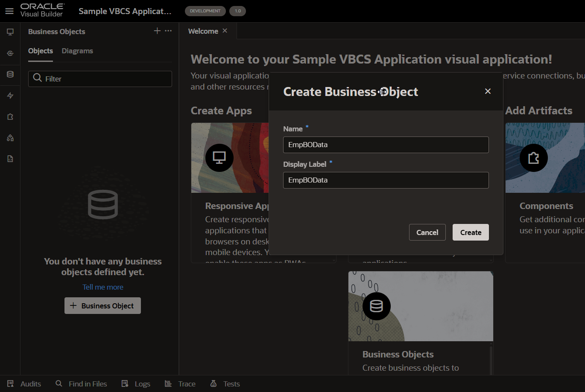Open the Source file sidebar icon
Image resolution: width=585 pixels, height=392 pixels.
10,159
